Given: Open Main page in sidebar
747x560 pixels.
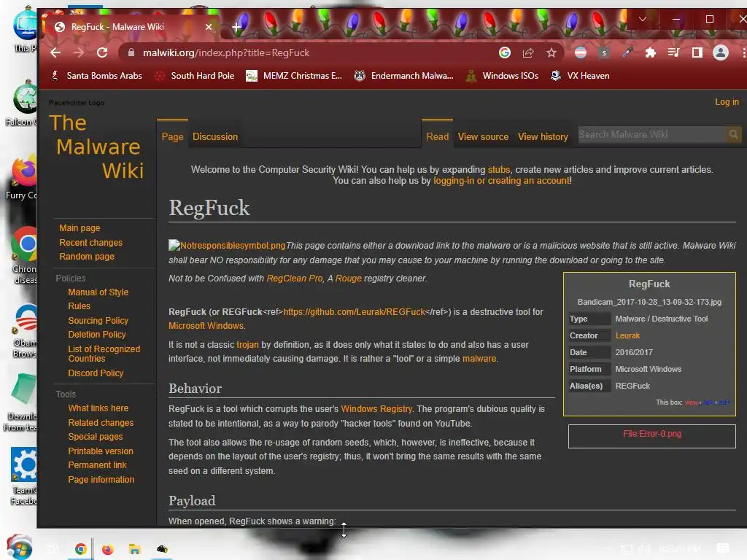Looking at the screenshot, I should tap(80, 228).
